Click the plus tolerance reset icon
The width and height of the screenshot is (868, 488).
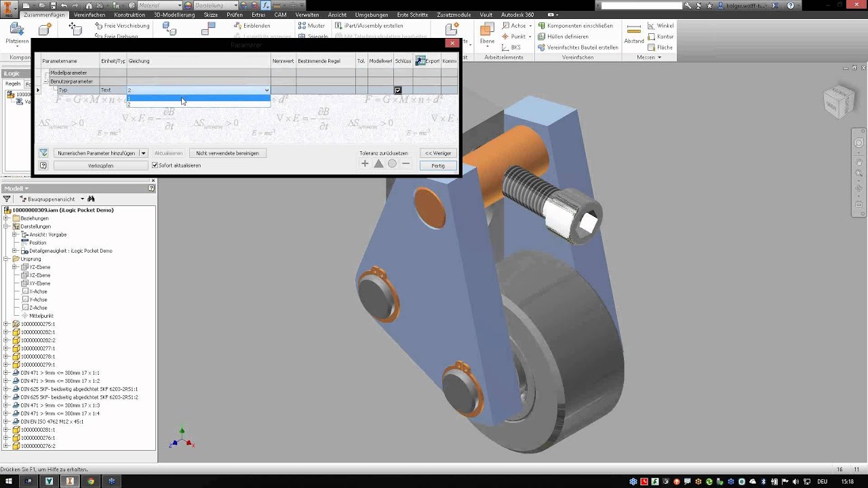point(365,163)
